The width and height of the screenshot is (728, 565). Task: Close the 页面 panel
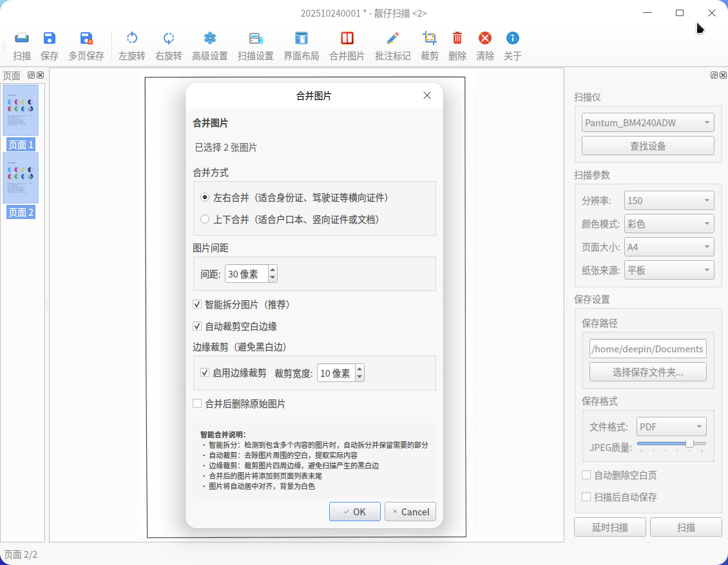[41, 75]
